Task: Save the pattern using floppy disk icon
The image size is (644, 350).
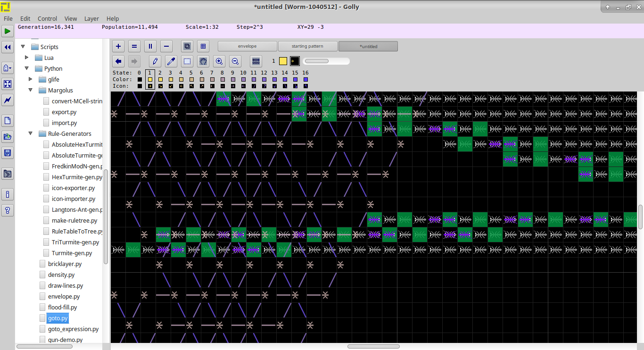Action: (x=7, y=153)
